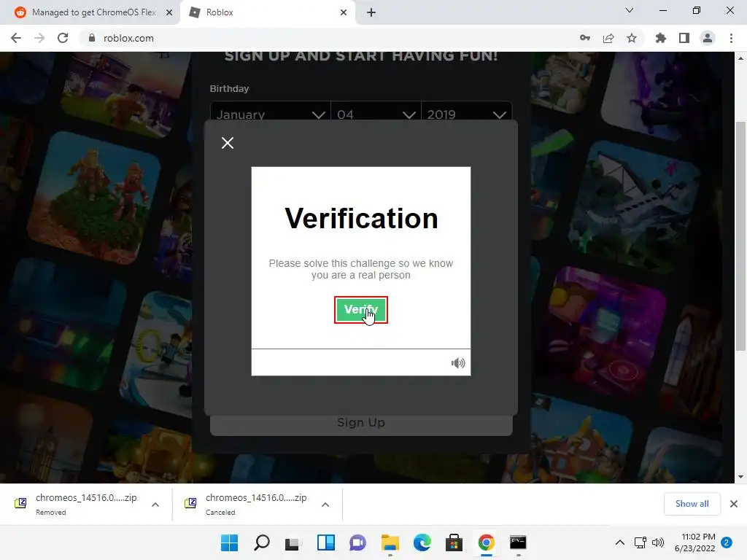The width and height of the screenshot is (747, 560).
Task: Show hidden system tray icons
Action: (620, 542)
